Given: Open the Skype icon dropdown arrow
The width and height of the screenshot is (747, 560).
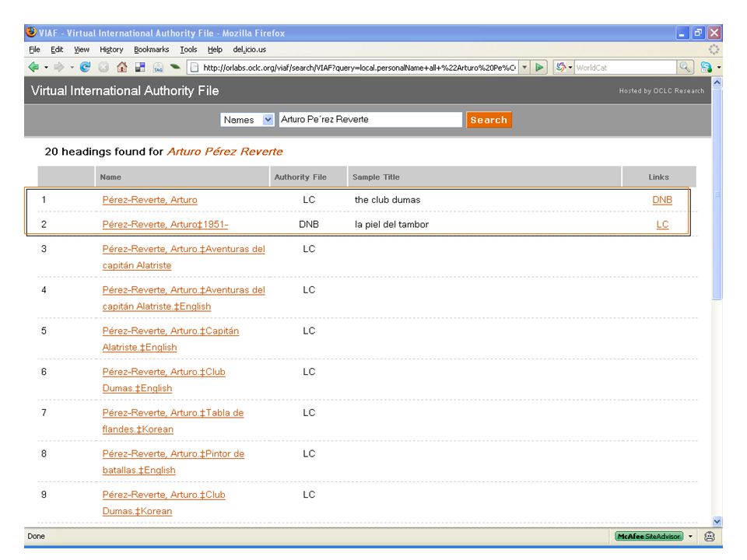Looking at the screenshot, I should coord(719,68).
